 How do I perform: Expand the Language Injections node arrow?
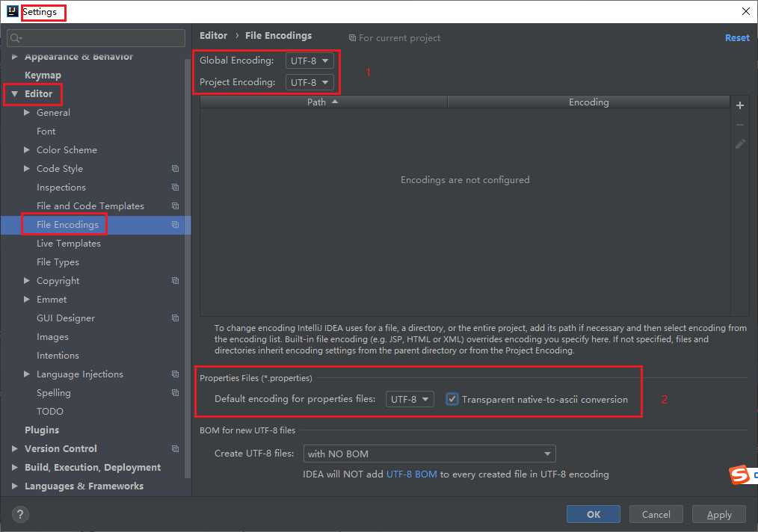pos(27,374)
